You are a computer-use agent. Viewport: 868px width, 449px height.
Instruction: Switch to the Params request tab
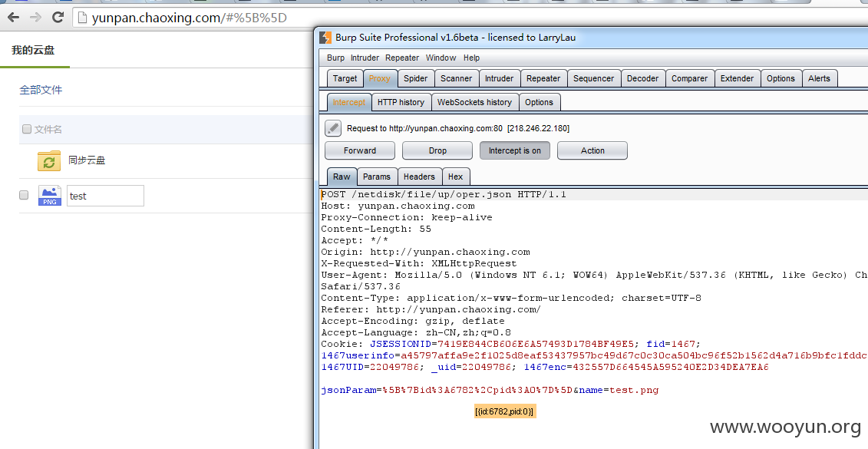click(x=376, y=177)
